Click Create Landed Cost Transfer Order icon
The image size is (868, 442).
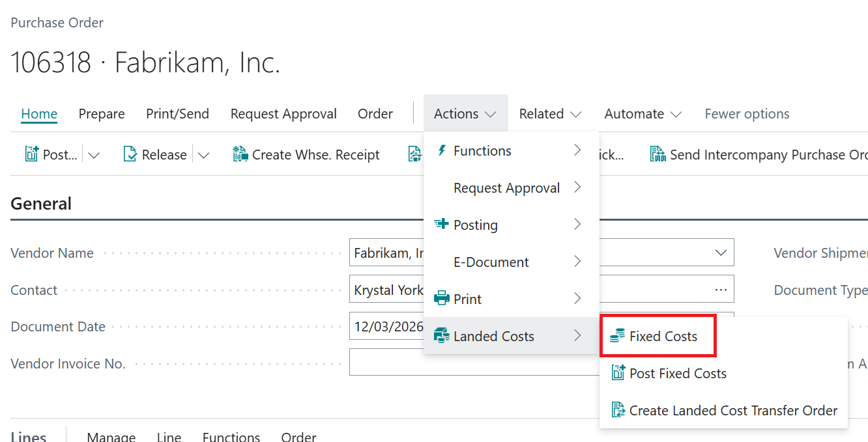pos(617,411)
